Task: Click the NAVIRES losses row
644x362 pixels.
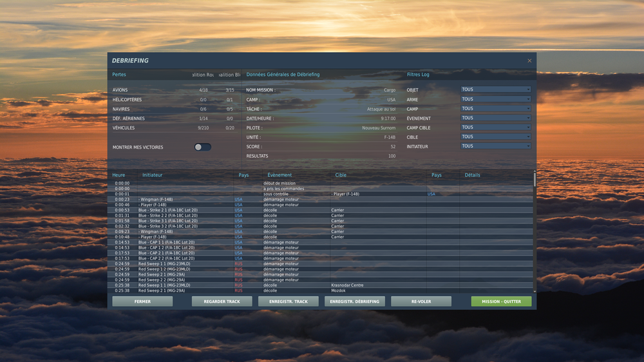Action: 174,109
